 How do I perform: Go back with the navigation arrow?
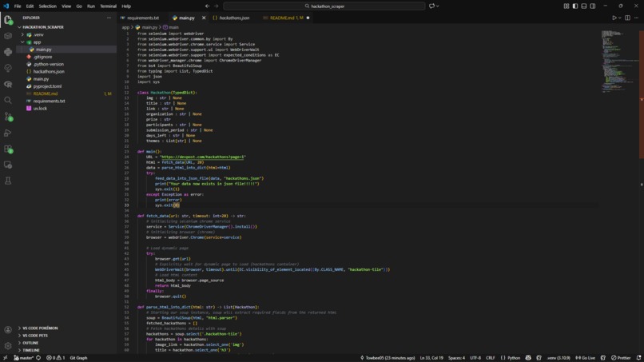point(208,6)
